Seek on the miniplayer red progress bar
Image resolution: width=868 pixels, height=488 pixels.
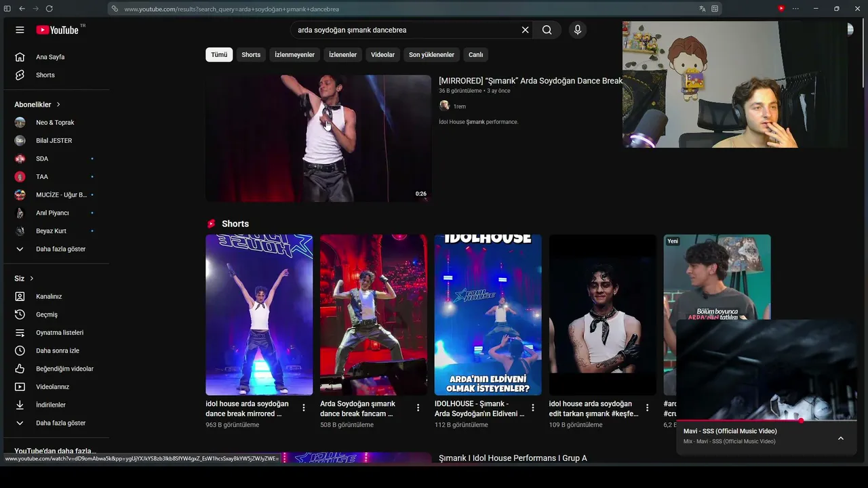766,420
